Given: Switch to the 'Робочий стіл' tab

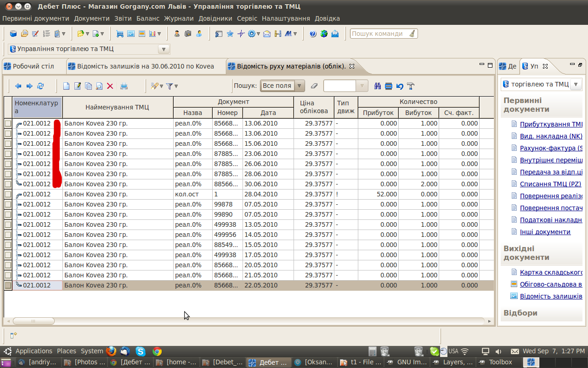Looking at the screenshot, I should [x=33, y=66].
